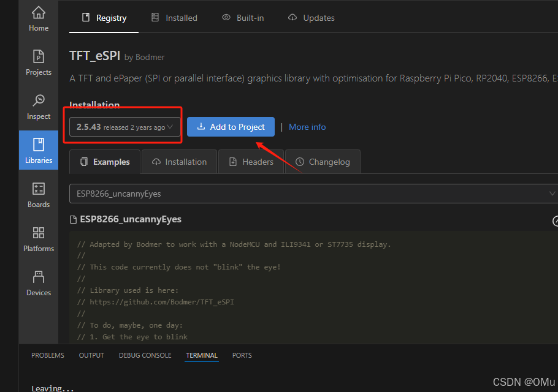
Task: Select the Installation tab under library
Action: 179,162
